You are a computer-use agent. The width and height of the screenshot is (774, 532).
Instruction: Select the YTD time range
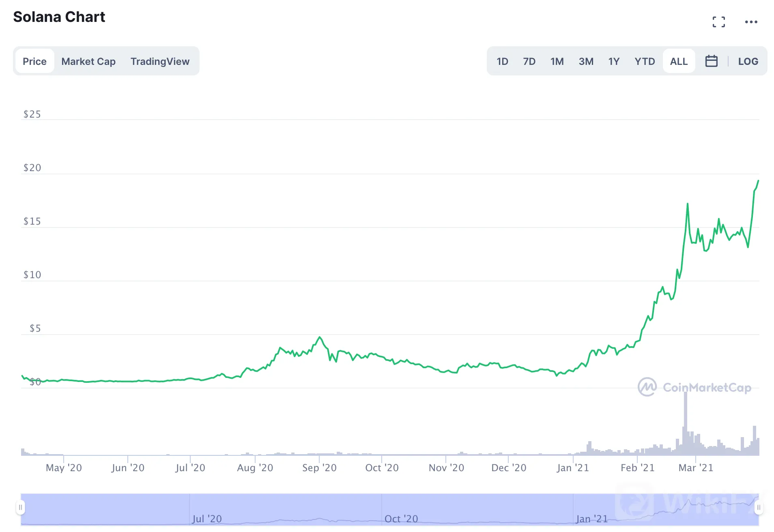(645, 61)
